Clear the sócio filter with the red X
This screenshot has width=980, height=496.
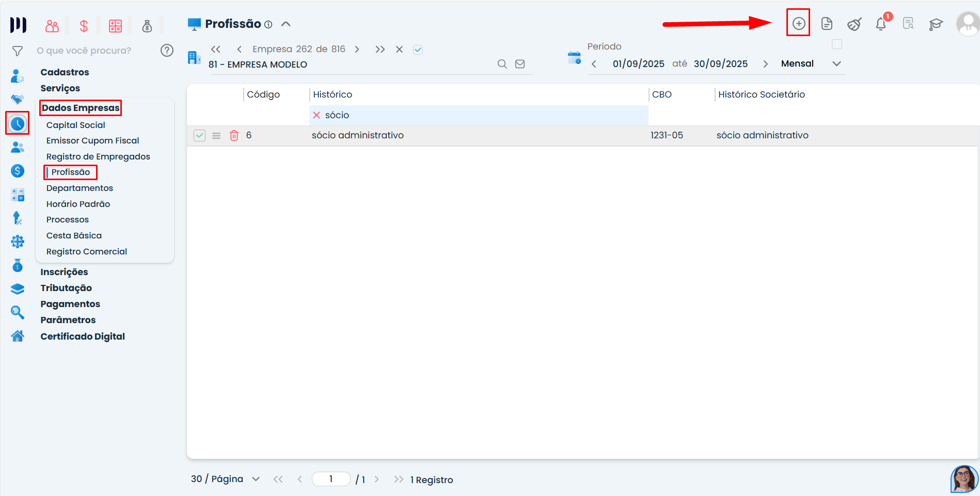[317, 115]
